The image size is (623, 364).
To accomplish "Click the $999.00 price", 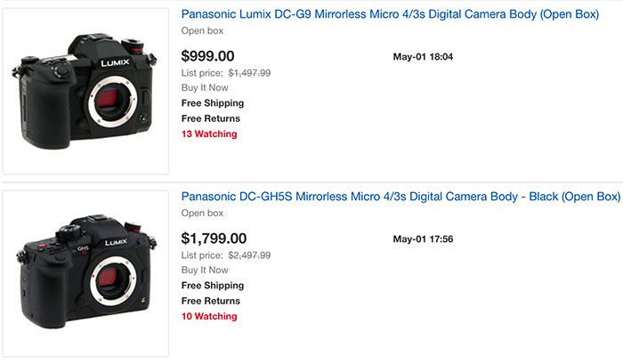I will (207, 57).
